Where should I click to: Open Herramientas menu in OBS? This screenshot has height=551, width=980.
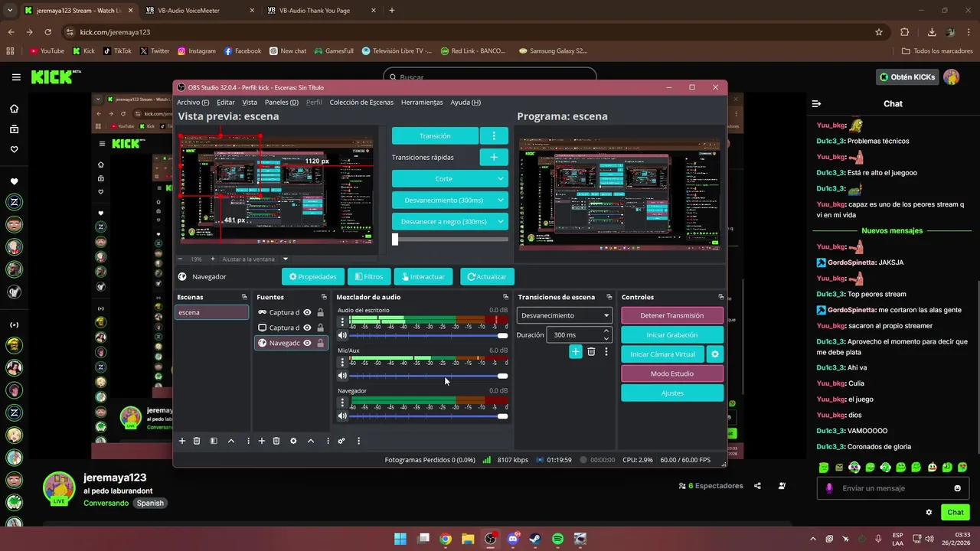point(422,103)
